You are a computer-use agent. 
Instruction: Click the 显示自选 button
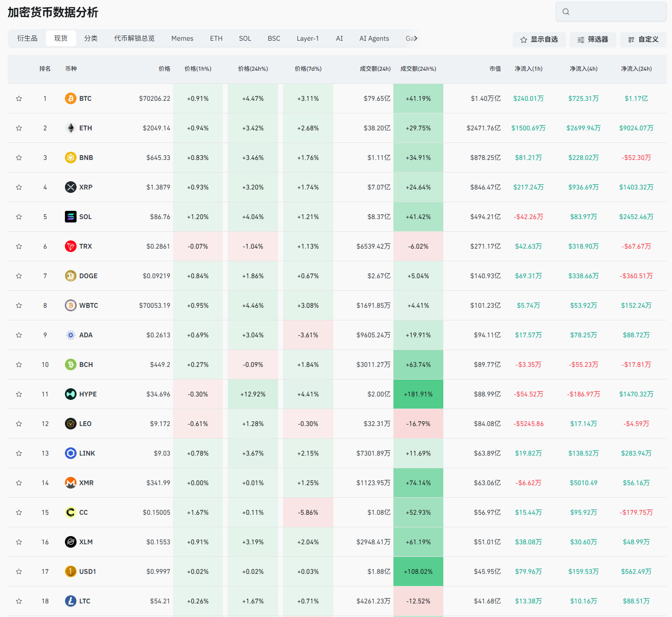[539, 40]
